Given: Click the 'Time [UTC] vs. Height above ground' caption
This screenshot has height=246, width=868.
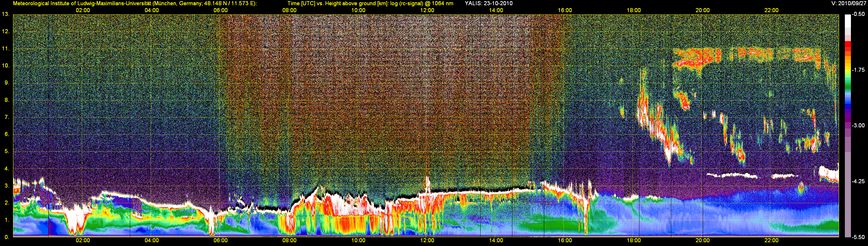Looking at the screenshot, I should tap(370, 3).
